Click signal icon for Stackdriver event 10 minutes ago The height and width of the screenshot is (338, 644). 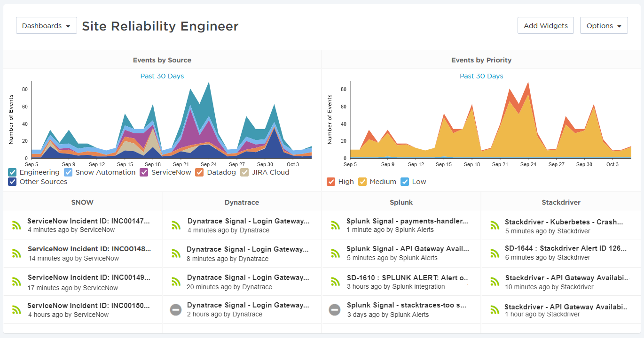click(x=495, y=282)
